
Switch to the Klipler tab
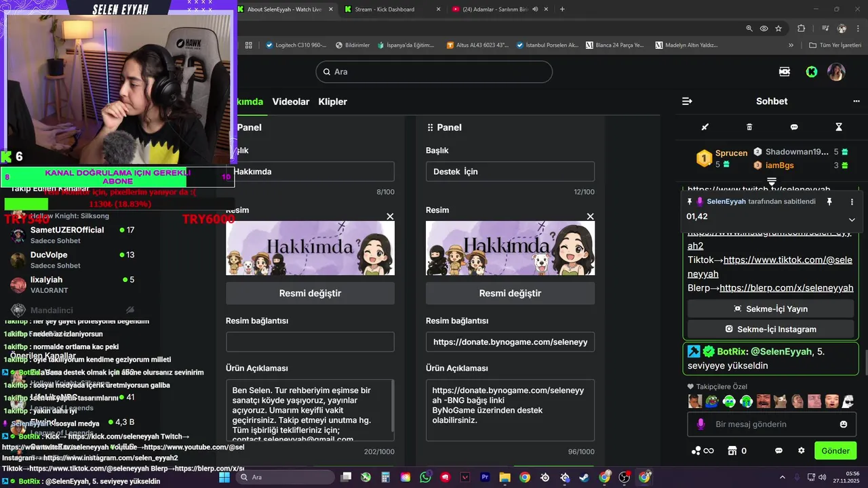333,102
